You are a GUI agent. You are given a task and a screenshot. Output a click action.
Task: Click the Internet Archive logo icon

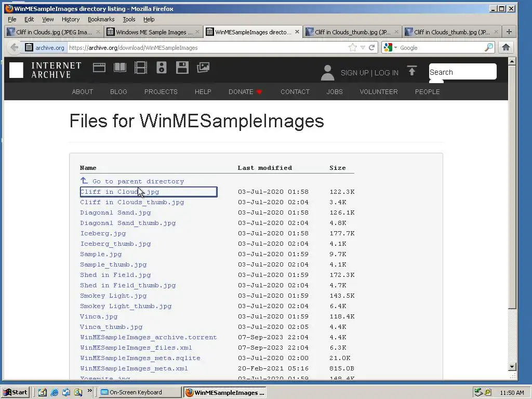click(x=16, y=70)
